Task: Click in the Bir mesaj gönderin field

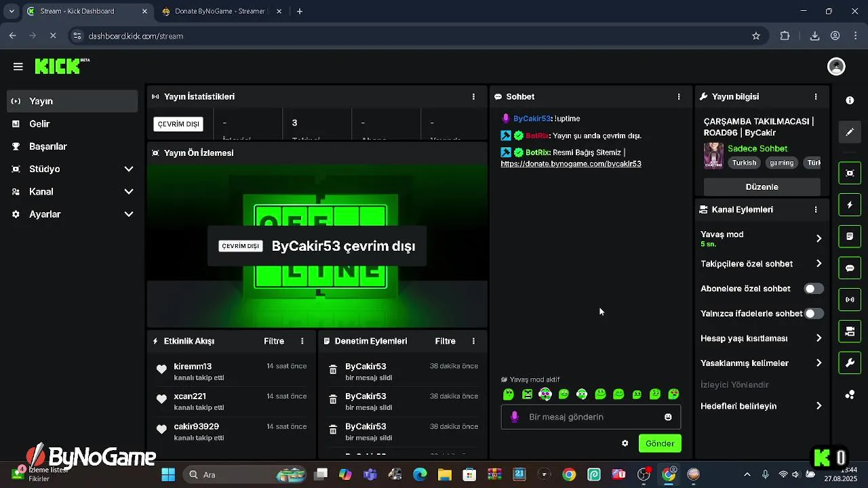Action: point(591,417)
